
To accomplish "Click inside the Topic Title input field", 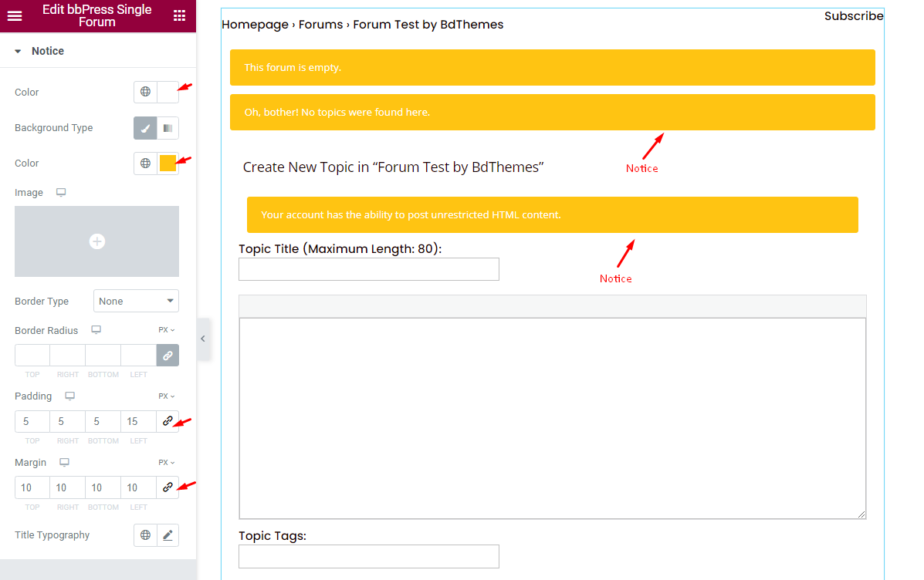I will pos(368,269).
